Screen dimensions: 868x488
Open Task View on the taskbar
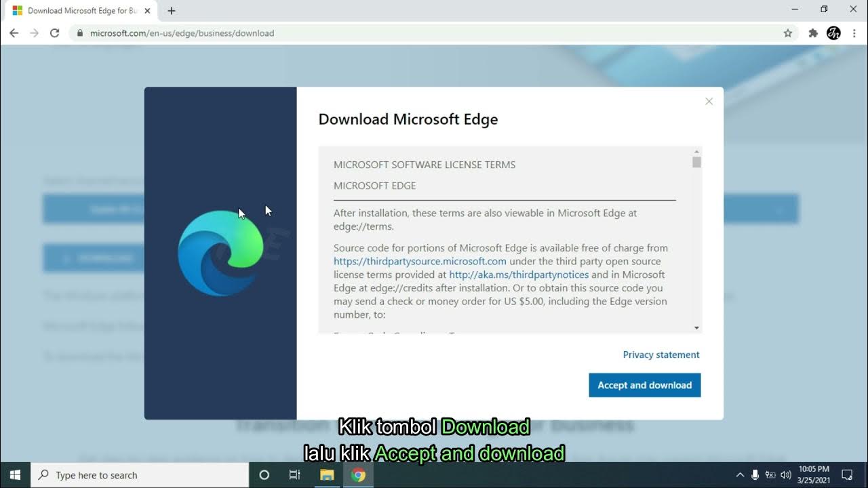(295, 475)
